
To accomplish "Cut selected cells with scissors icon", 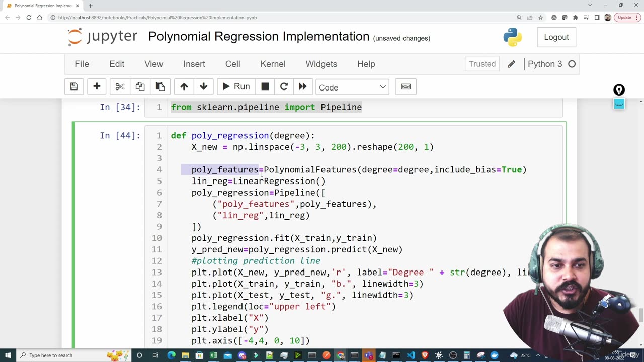I will coord(120,87).
